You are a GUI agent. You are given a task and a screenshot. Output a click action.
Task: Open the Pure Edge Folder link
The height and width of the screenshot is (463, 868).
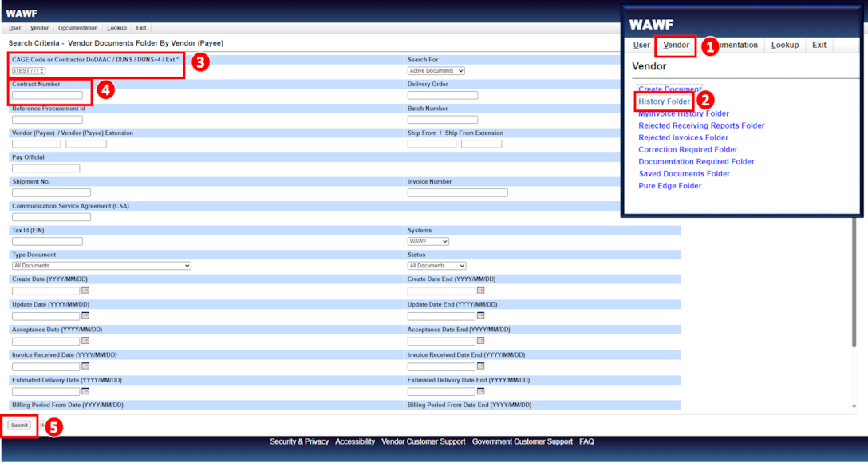pos(670,186)
